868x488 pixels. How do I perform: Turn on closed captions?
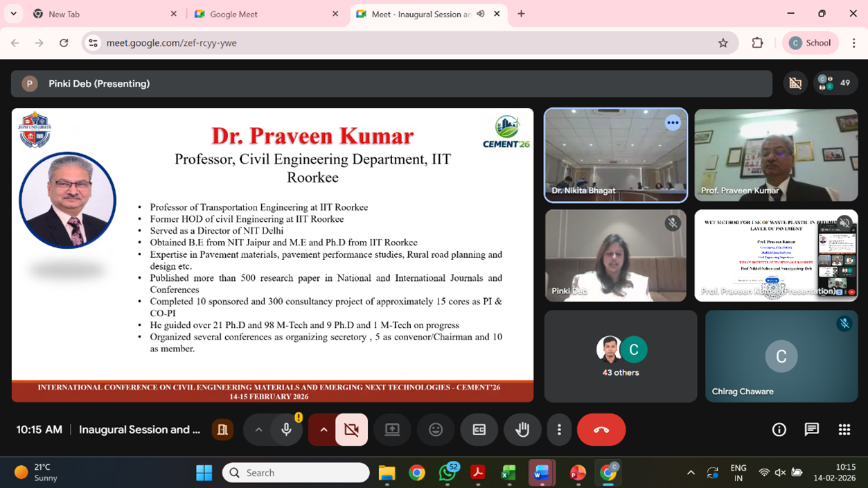tap(479, 430)
